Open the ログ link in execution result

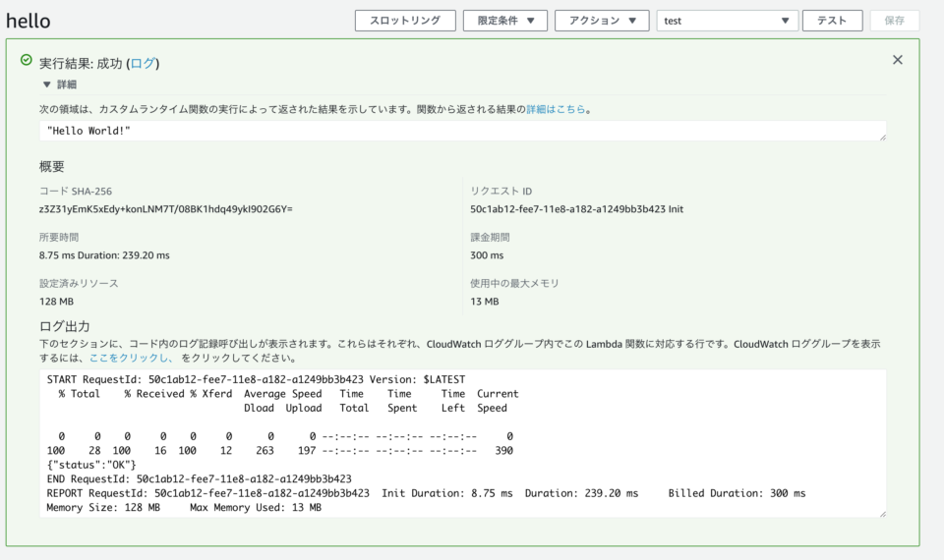point(143,63)
